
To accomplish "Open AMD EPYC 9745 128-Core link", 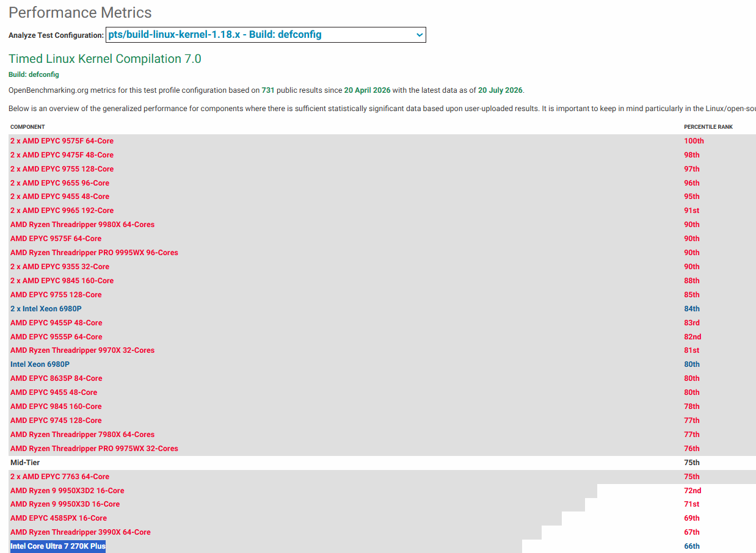I will [56, 421].
